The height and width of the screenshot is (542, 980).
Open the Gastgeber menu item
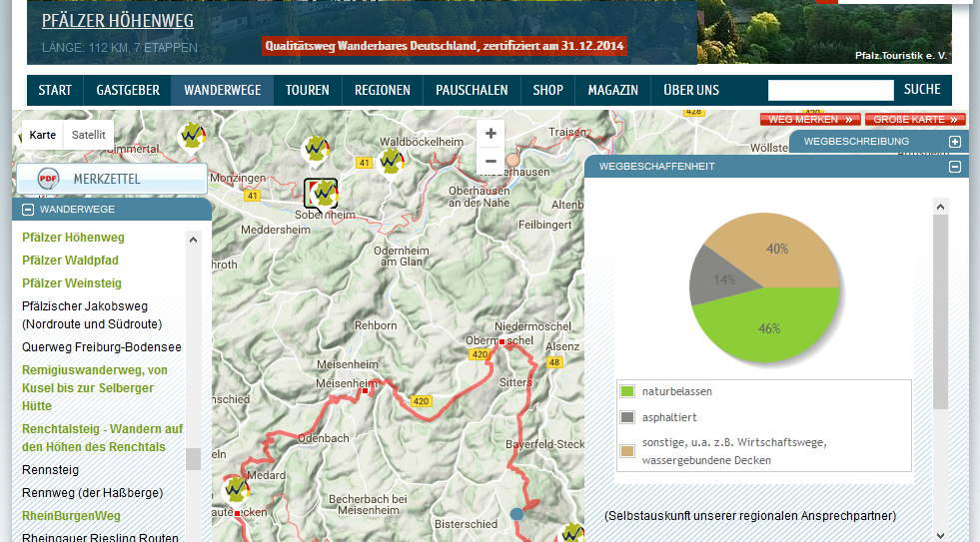[x=128, y=90]
